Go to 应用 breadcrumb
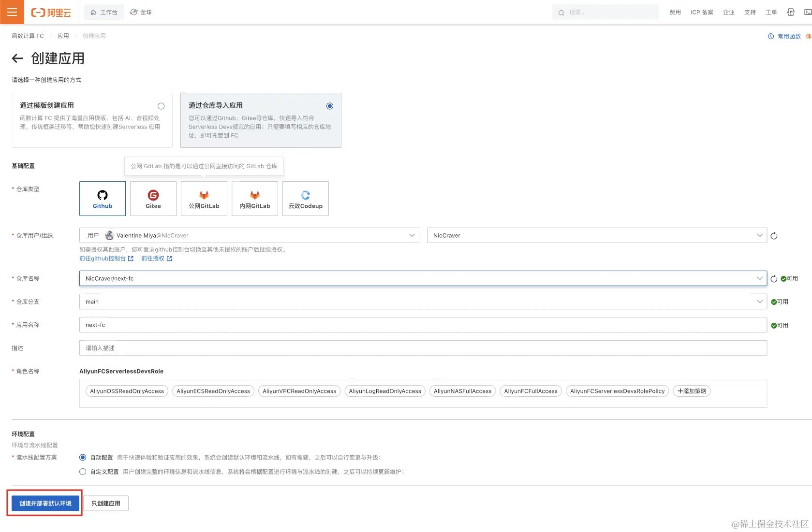 pos(63,36)
